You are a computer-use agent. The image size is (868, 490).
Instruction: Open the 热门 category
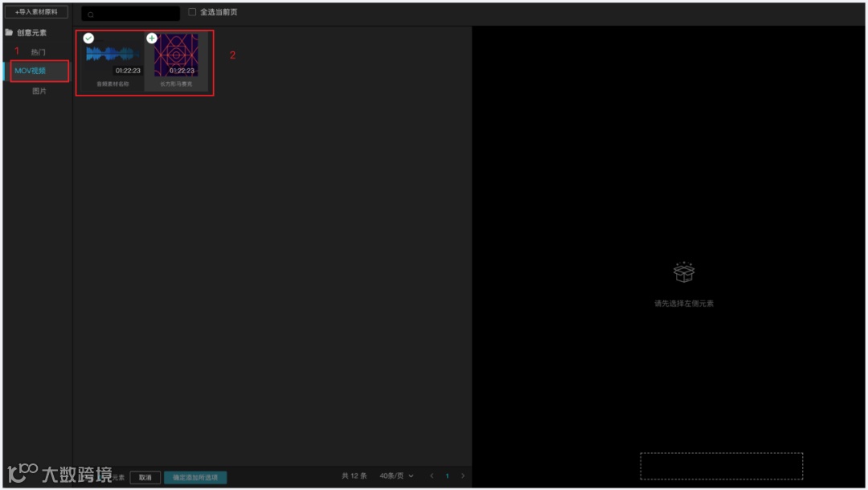pos(39,52)
